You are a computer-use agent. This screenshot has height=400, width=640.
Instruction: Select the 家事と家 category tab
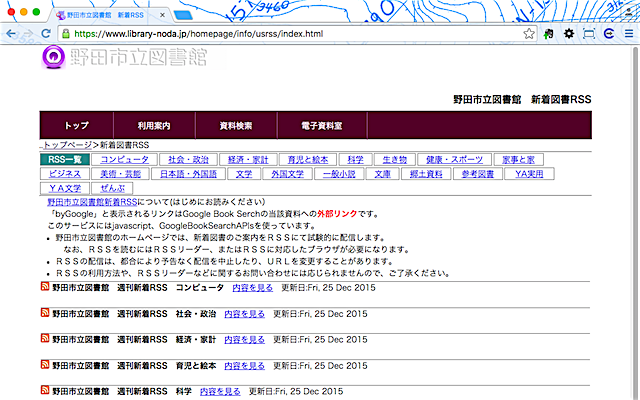coord(518,160)
